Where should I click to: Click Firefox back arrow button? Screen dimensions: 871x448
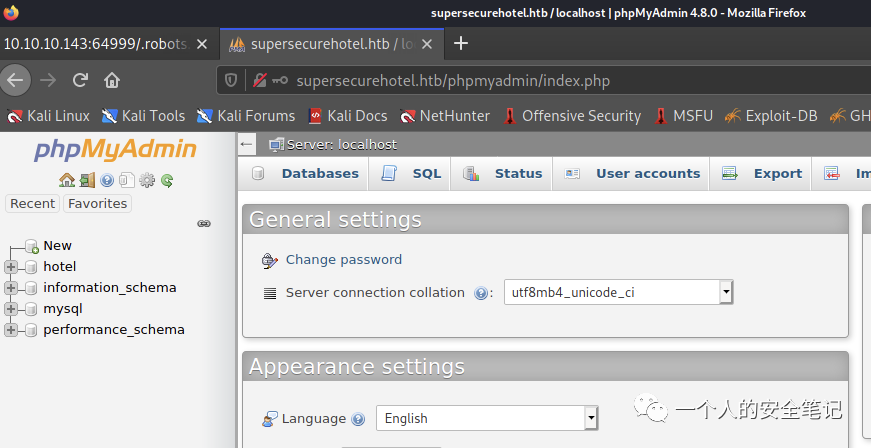[15, 80]
